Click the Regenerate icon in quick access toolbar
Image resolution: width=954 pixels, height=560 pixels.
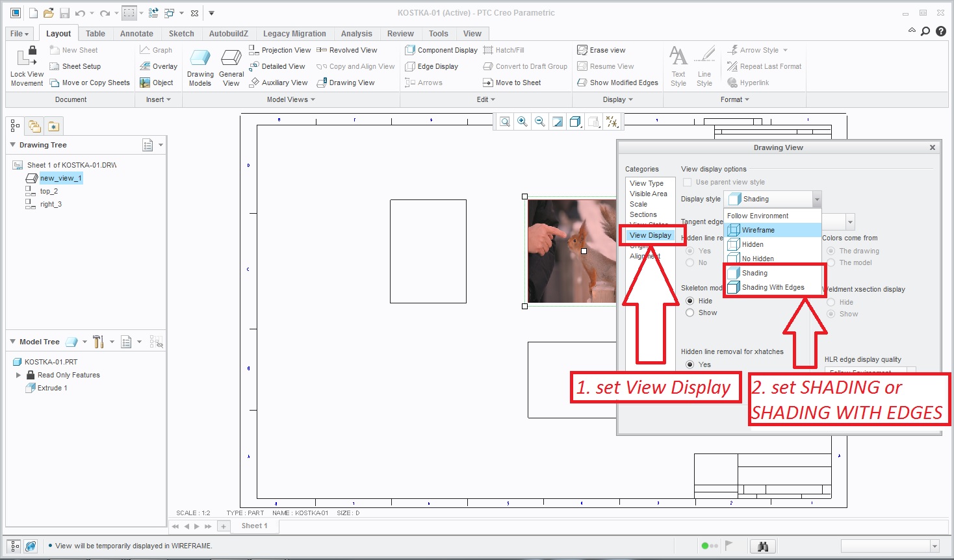click(153, 13)
